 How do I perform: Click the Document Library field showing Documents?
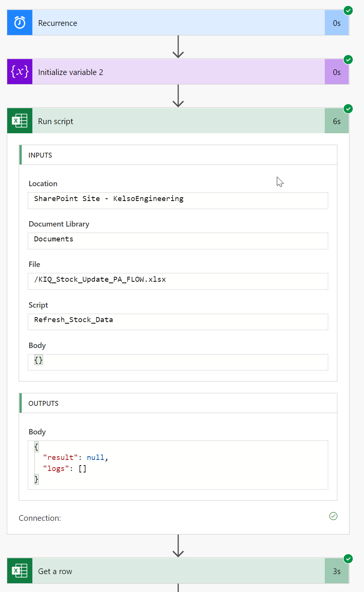click(x=178, y=241)
